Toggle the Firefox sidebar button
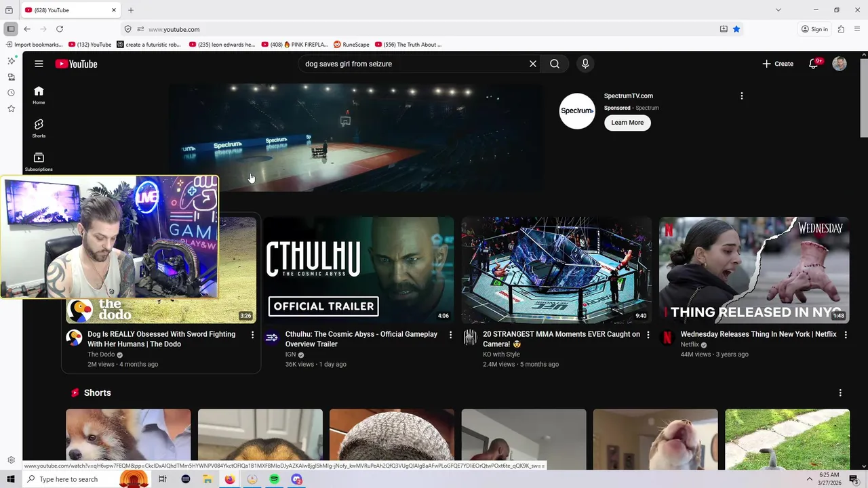This screenshot has height=488, width=868. [11, 29]
